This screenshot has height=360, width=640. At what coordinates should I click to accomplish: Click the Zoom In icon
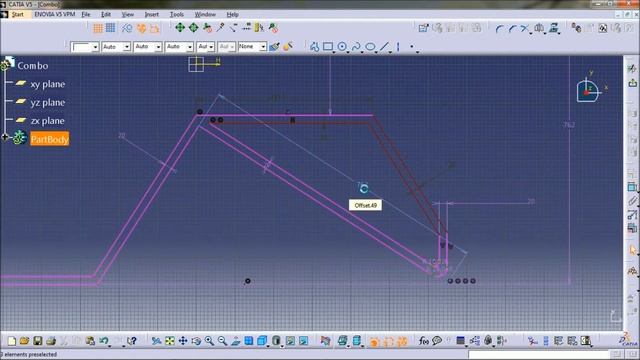[x=209, y=341]
